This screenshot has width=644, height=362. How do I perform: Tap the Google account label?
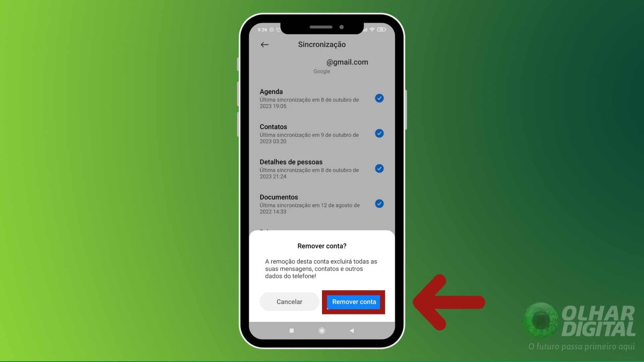tap(322, 71)
